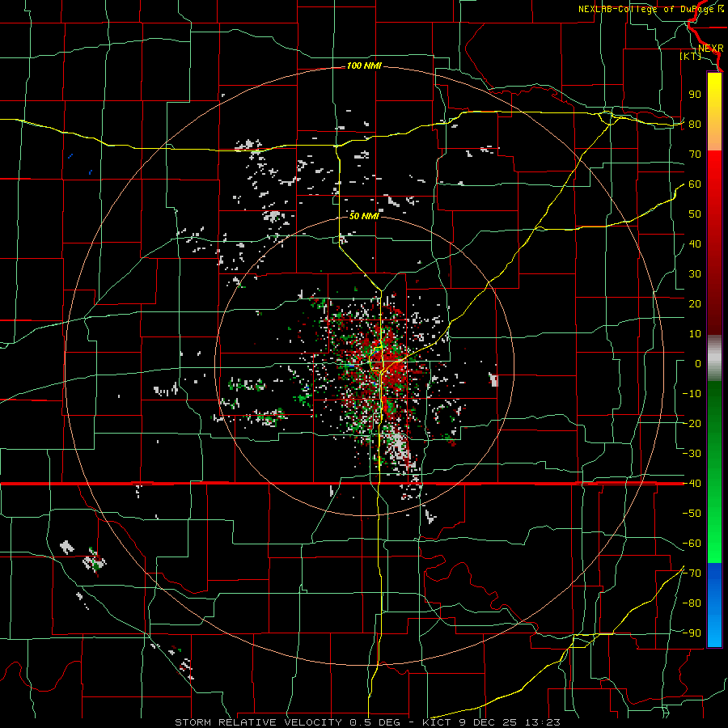Screen dimensions: 728x728
Task: Click the -30 value on velocity scale
Action: tap(692, 454)
